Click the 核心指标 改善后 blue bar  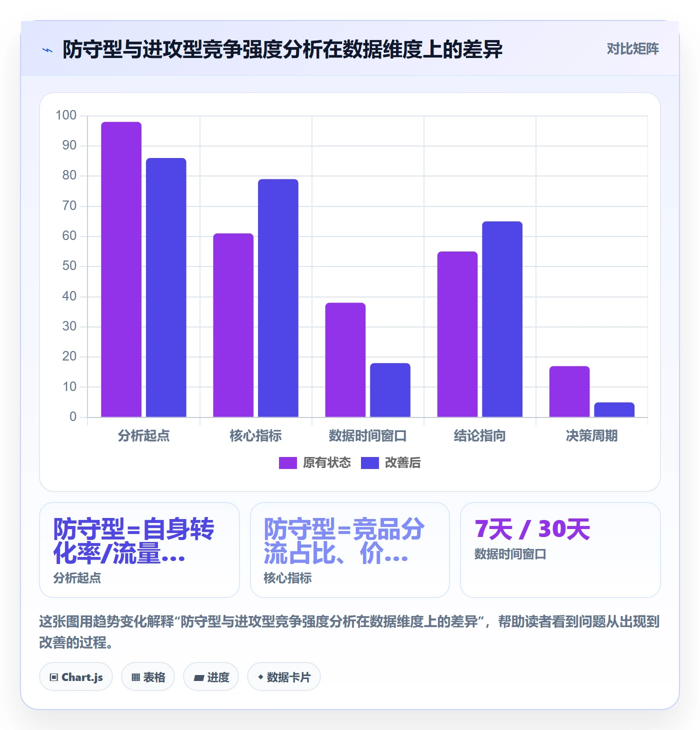[278, 298]
